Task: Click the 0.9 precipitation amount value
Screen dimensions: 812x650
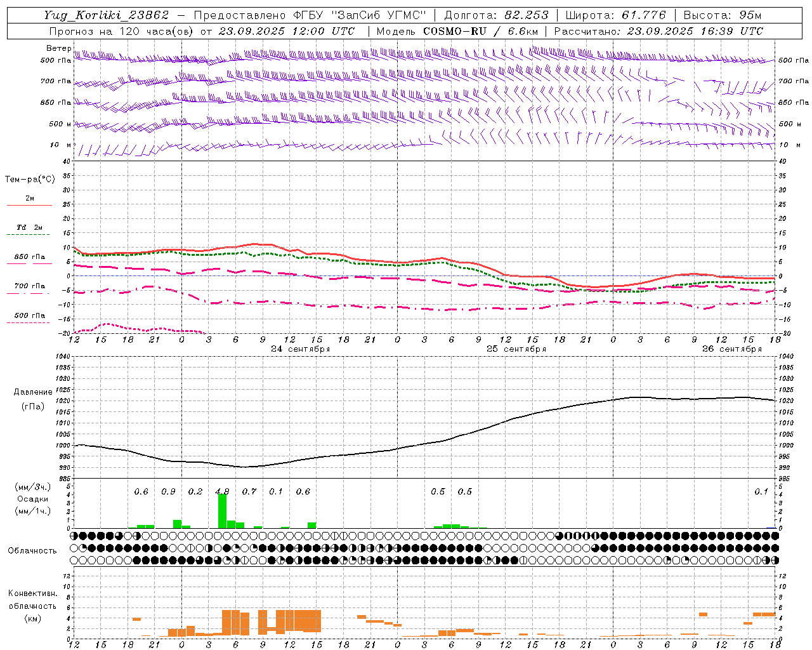Action: click(168, 492)
